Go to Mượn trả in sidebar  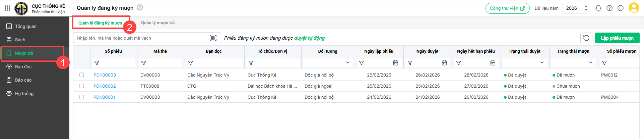click(x=34, y=53)
